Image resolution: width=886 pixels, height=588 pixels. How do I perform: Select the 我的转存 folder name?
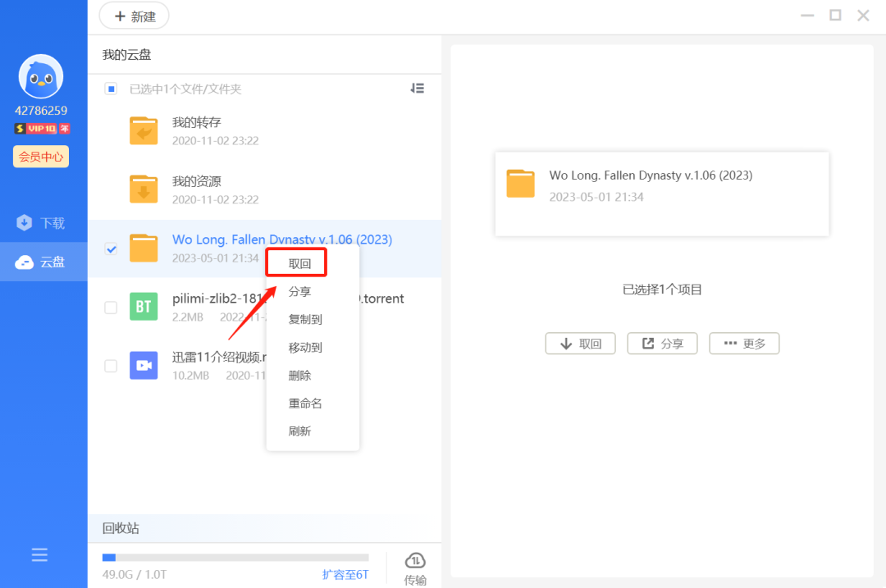[x=197, y=122]
